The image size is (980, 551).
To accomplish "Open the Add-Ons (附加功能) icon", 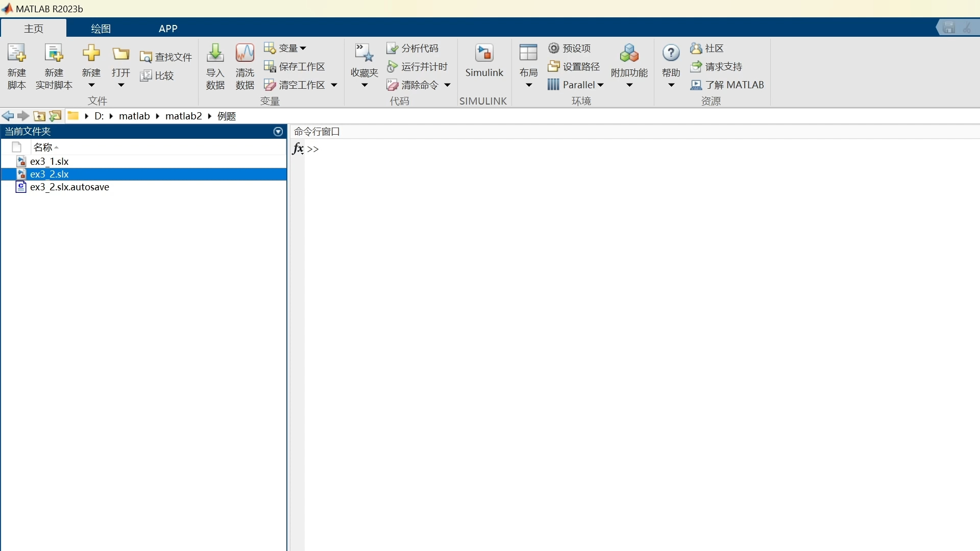I will point(629,53).
